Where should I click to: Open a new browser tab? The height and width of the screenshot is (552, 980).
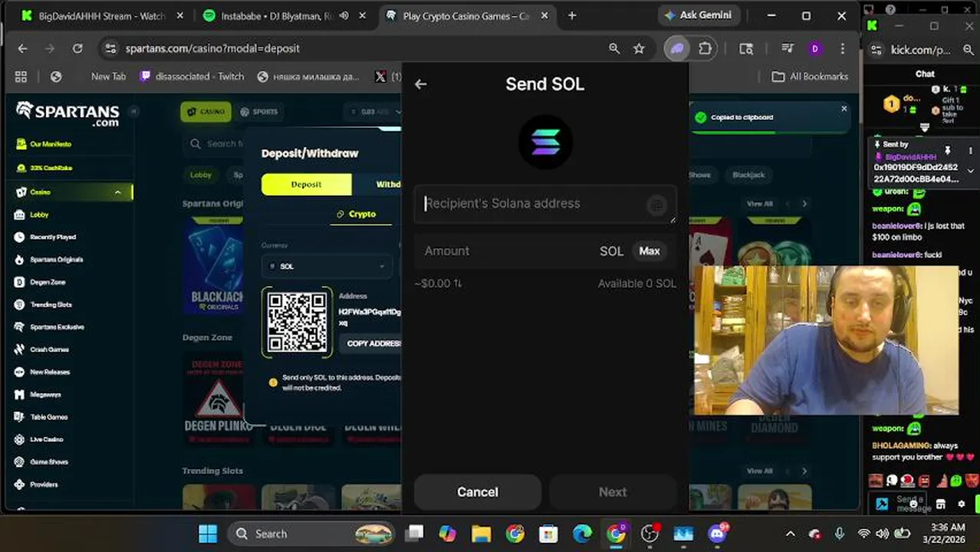click(572, 15)
